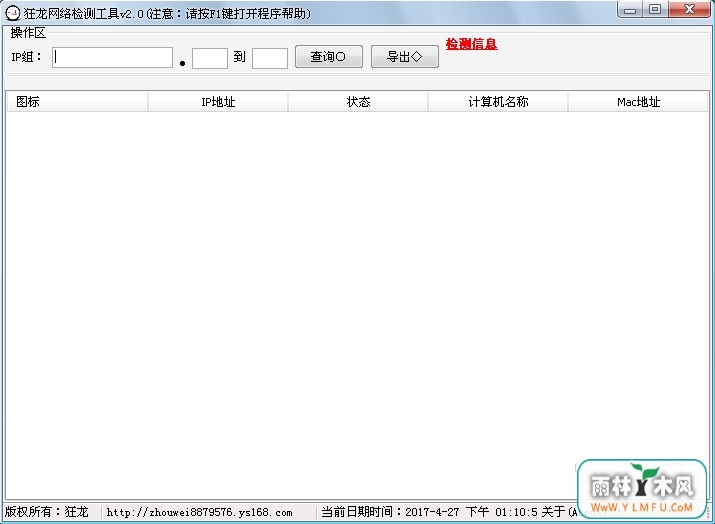Screen dimensions: 715x524
Task: Open the 关于 (About) status bar entry
Action: (560, 512)
